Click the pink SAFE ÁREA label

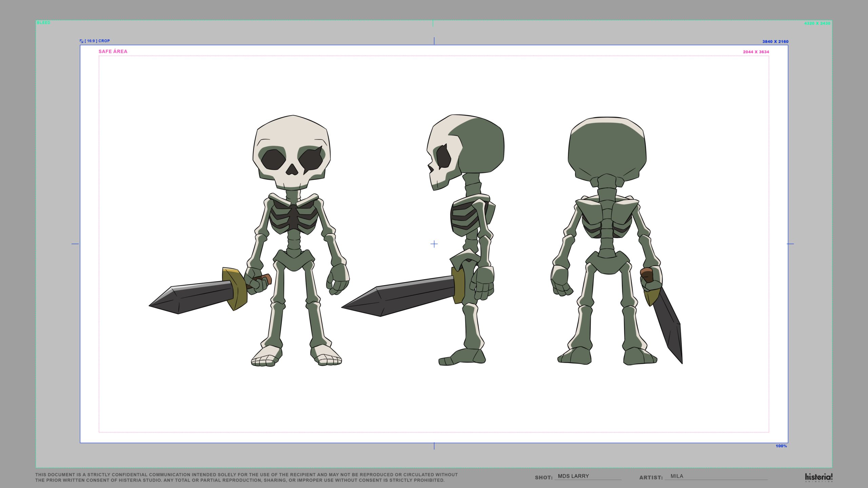pyautogui.click(x=113, y=52)
